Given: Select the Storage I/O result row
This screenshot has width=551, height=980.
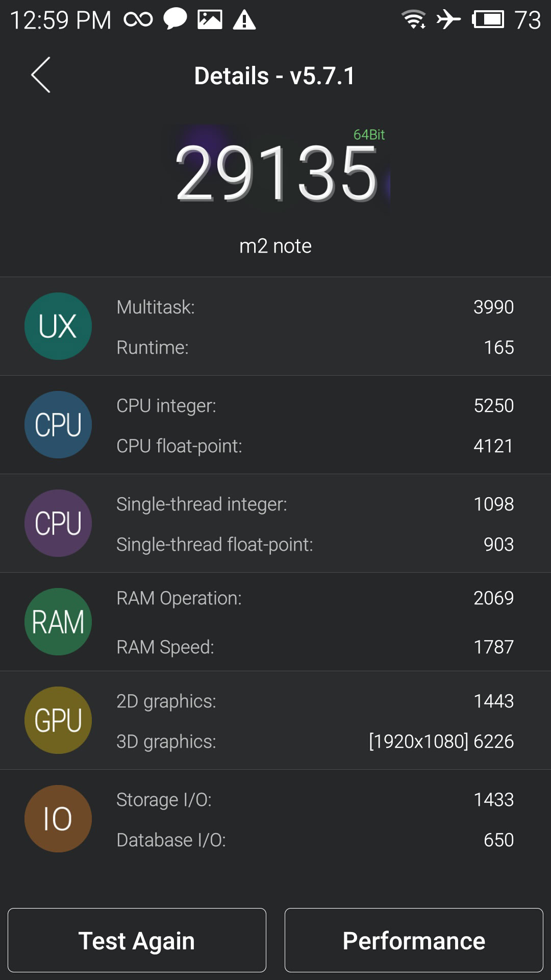Looking at the screenshot, I should coord(315,800).
